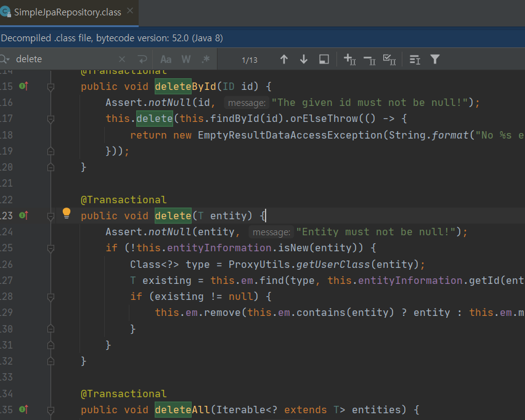Click the EmptyResultDataAccessException class name
This screenshot has height=420, width=525.
pyautogui.click(x=290, y=135)
